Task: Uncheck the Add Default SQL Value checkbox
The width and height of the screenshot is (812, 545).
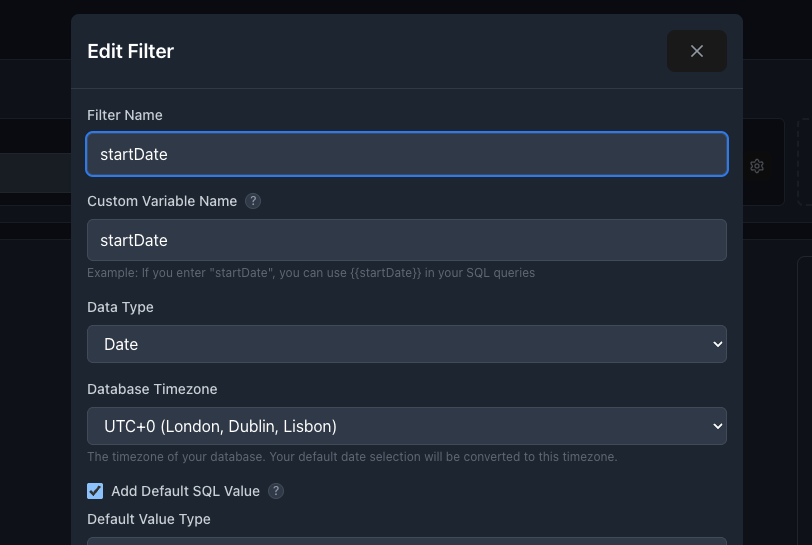Action: [95, 491]
